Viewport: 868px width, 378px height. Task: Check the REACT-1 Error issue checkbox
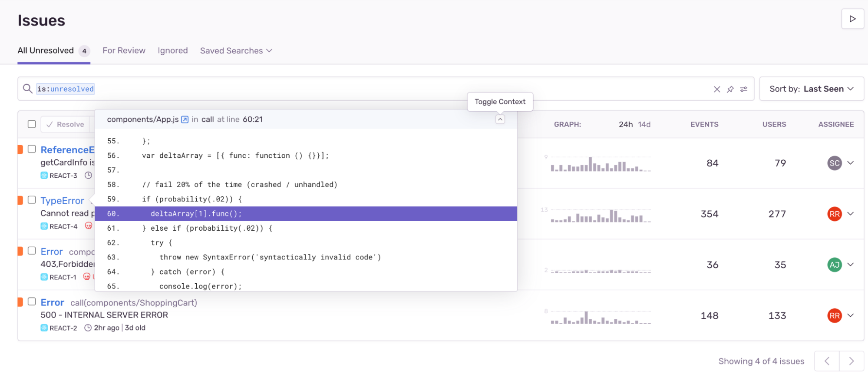[x=32, y=251]
